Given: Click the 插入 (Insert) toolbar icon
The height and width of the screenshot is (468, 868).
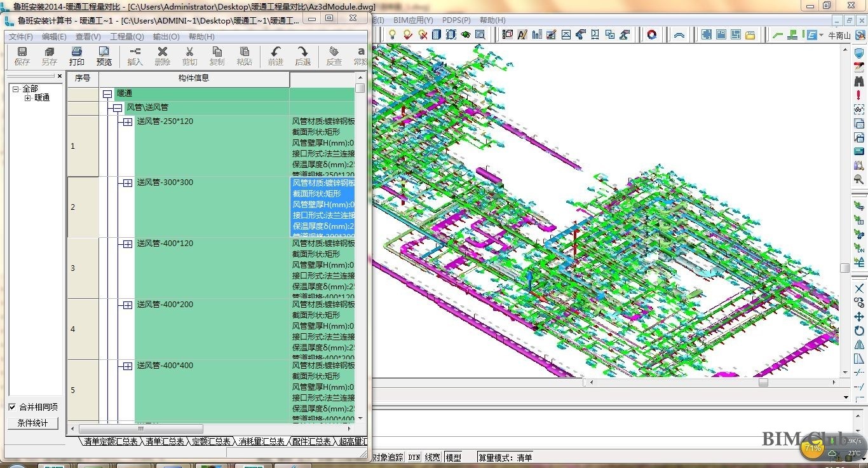Looking at the screenshot, I should [135, 52].
